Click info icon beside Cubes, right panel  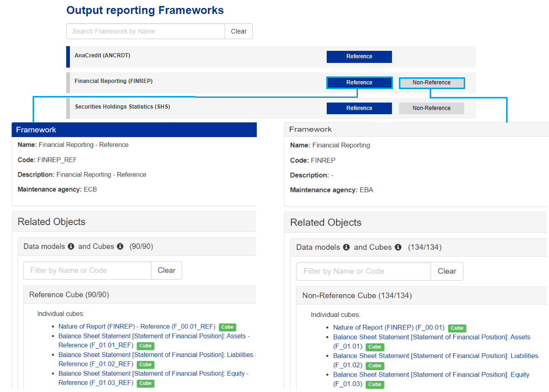pyautogui.click(x=398, y=248)
